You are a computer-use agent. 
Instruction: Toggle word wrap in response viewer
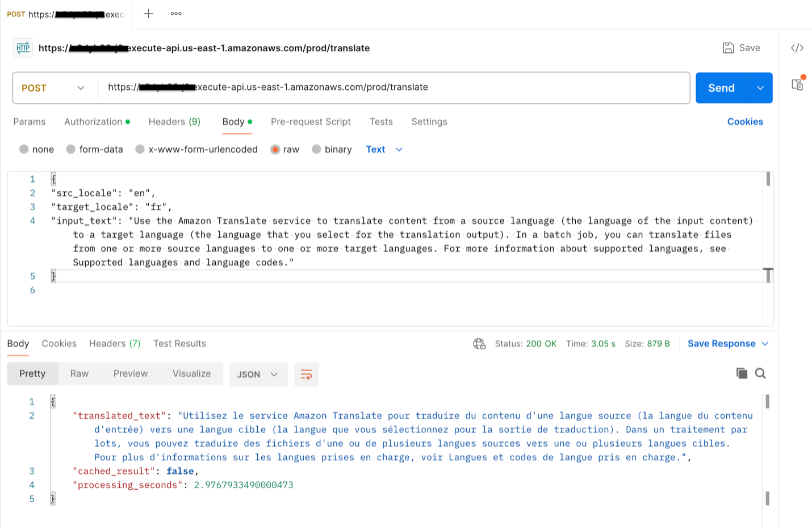coord(306,374)
